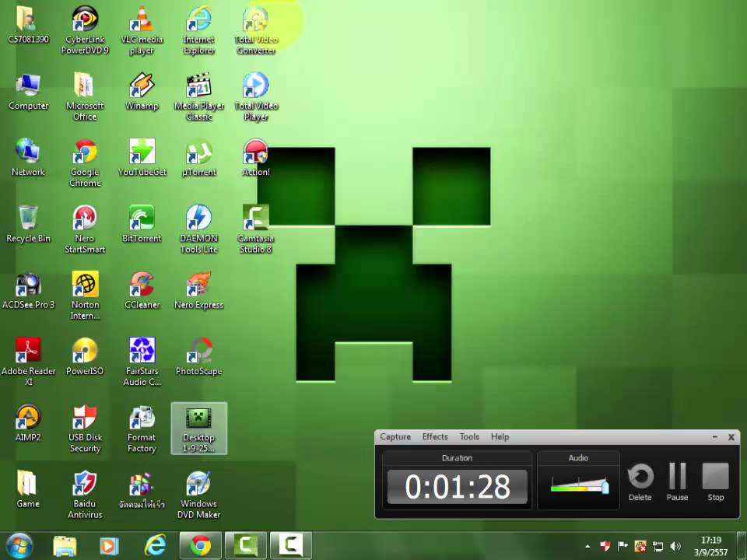The image size is (747, 560).
Task: Select the Winamp shortcut
Action: pos(142,92)
